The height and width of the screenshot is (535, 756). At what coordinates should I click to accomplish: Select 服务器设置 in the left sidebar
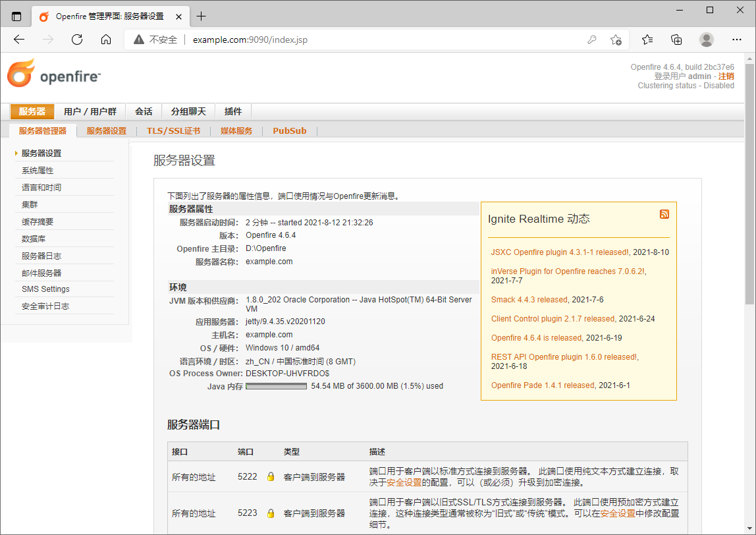point(41,154)
